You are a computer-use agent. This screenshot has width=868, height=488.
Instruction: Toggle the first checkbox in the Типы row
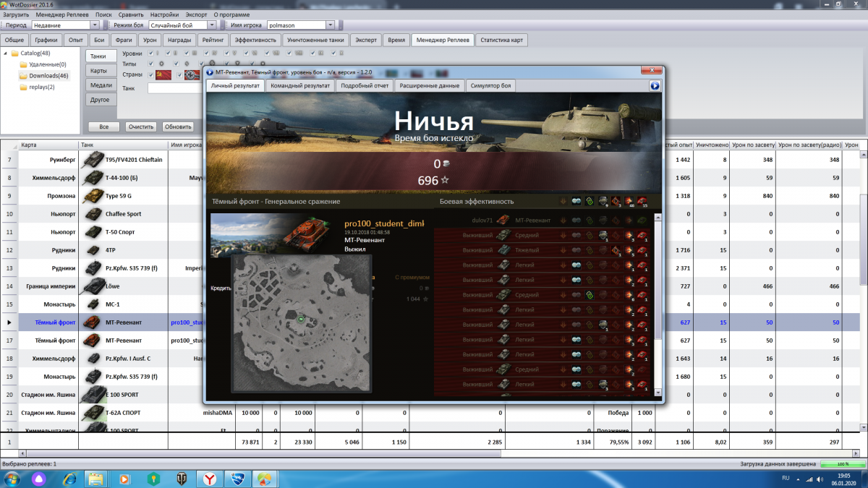point(150,64)
